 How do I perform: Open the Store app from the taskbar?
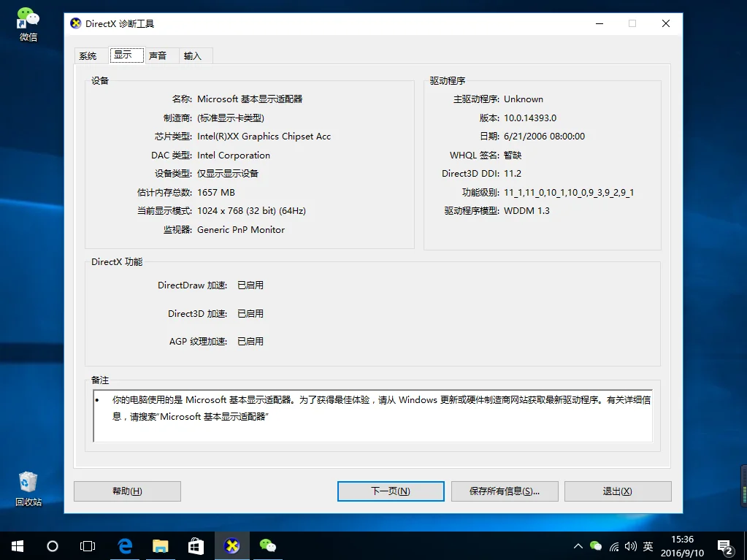(x=196, y=545)
